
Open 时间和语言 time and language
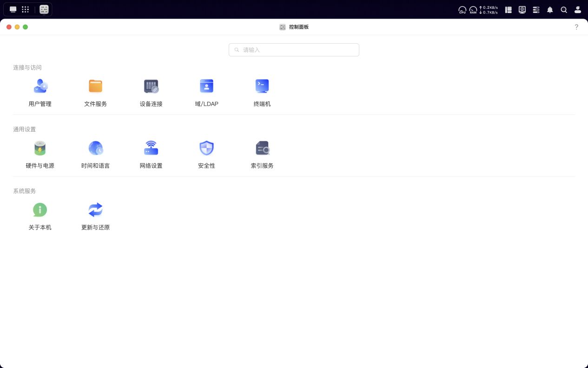(95, 154)
